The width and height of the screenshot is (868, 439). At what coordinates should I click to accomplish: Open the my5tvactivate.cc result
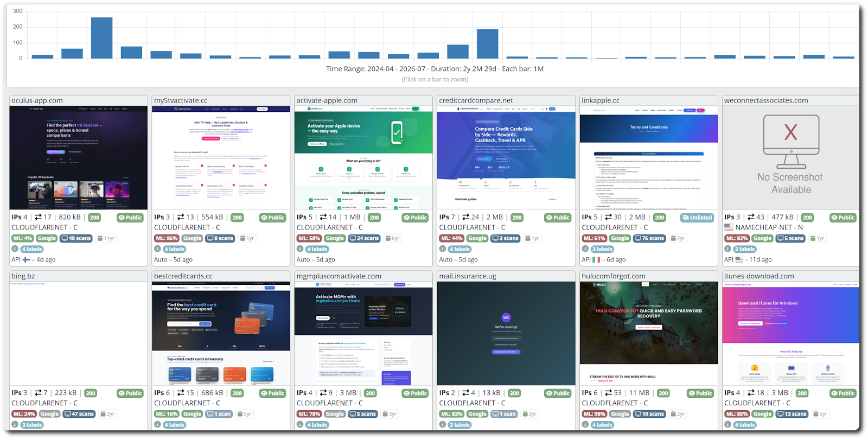pyautogui.click(x=181, y=100)
